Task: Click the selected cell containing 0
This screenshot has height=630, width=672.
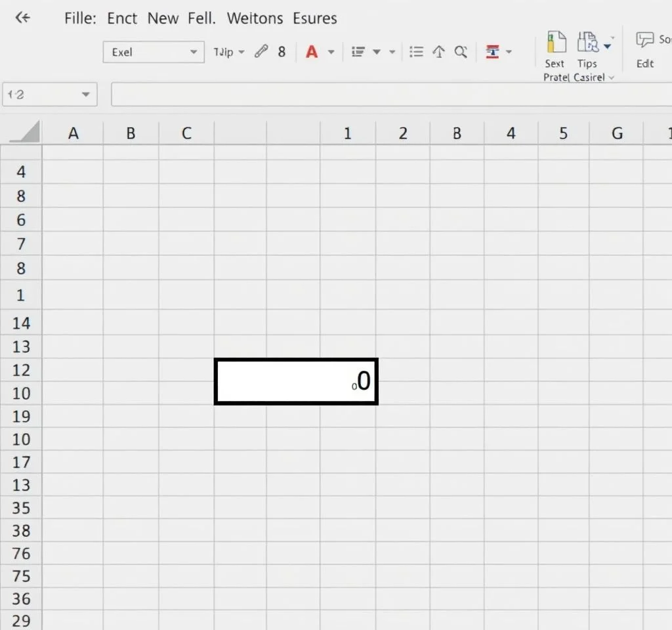Action: pos(296,381)
